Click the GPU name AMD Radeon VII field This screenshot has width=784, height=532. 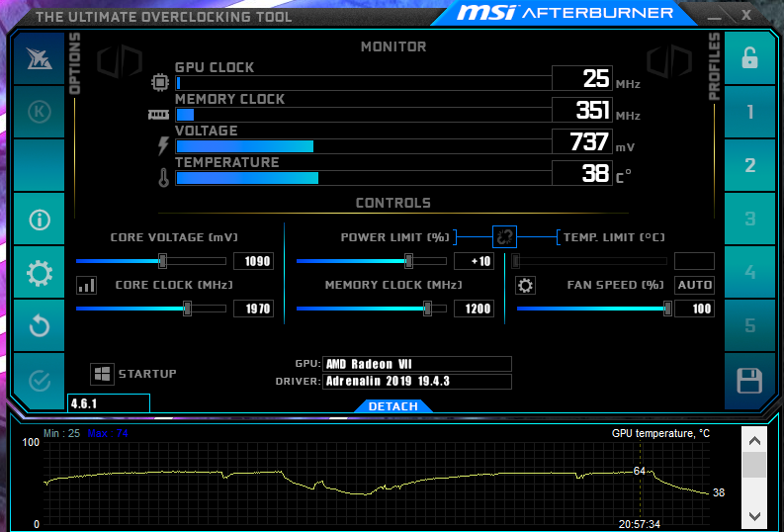[417, 364]
